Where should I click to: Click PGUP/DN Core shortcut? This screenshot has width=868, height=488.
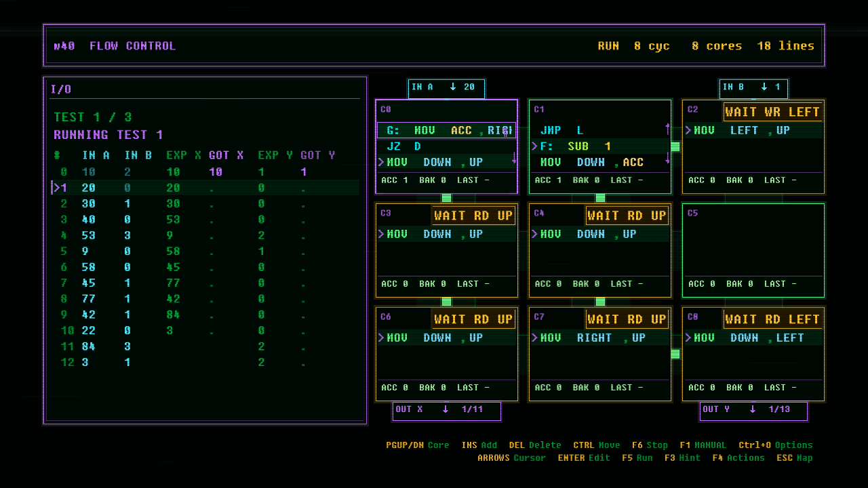(417, 445)
